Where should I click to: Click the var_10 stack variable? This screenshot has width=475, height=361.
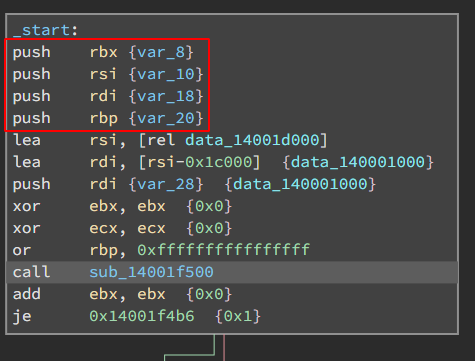pyautogui.click(x=166, y=74)
